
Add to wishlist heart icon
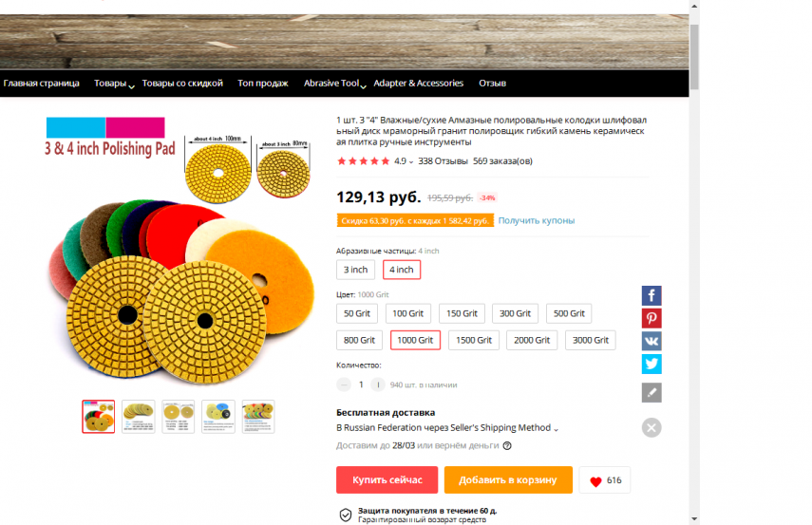coord(596,481)
